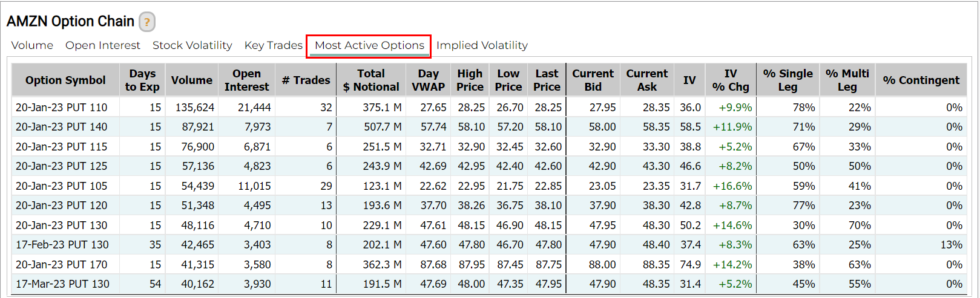Go to the Key Trades tab

pyautogui.click(x=273, y=45)
